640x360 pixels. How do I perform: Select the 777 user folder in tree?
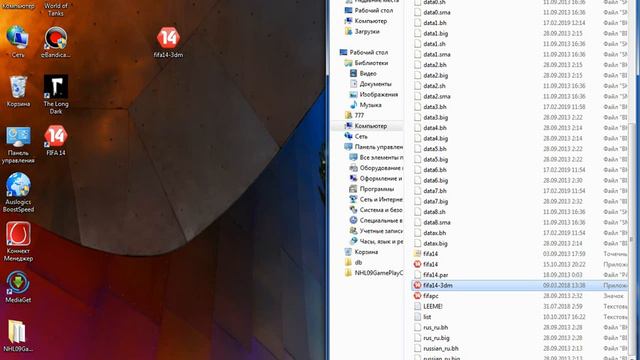point(354,116)
